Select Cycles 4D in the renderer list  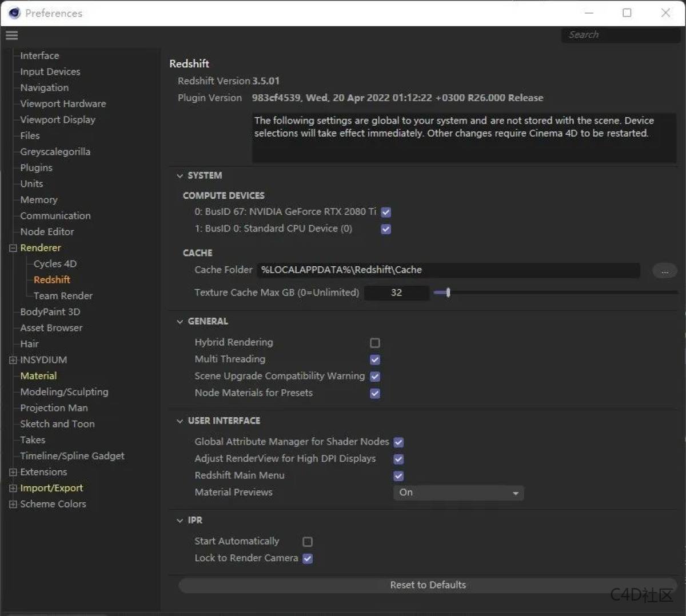55,263
